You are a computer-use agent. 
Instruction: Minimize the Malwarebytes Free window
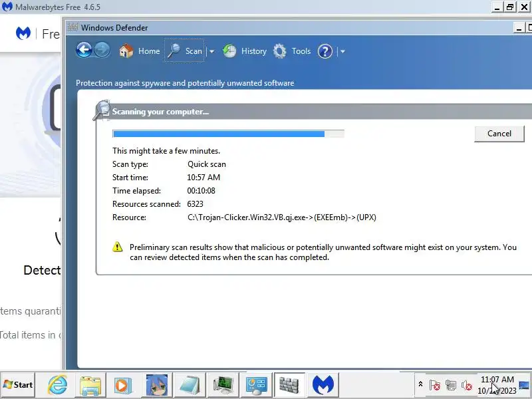tap(497, 7)
